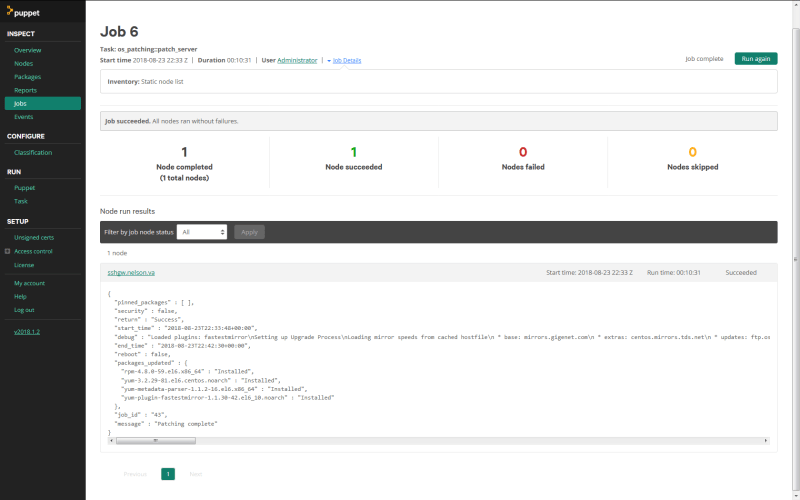Collapse the Job Details arrow link
Viewport: 800px width, 500px height.
coord(344,60)
